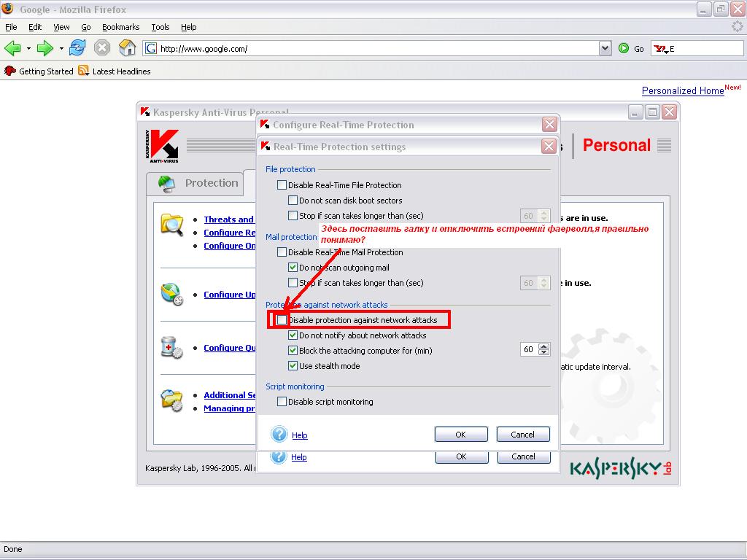
Task: Click the green Forward arrow icon
Action: tap(45, 48)
